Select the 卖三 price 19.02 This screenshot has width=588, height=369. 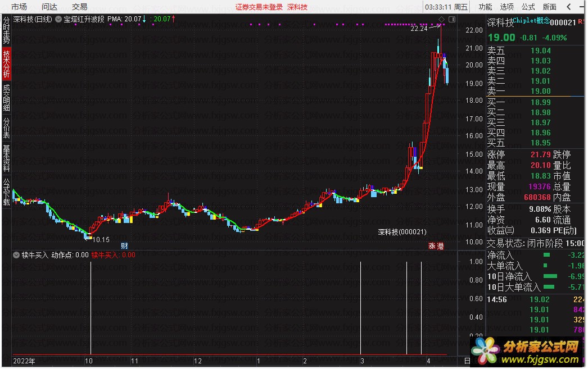click(540, 71)
